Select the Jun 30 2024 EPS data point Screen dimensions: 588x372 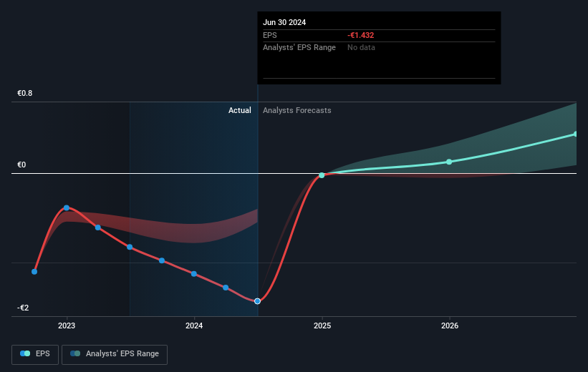coord(257,301)
